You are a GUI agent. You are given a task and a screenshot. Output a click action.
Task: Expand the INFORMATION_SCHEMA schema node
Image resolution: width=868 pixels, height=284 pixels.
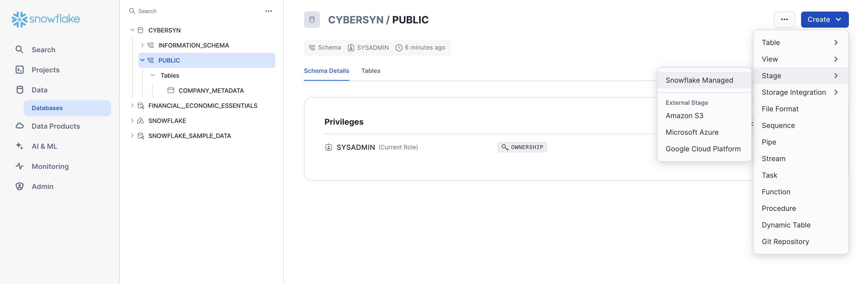click(142, 45)
